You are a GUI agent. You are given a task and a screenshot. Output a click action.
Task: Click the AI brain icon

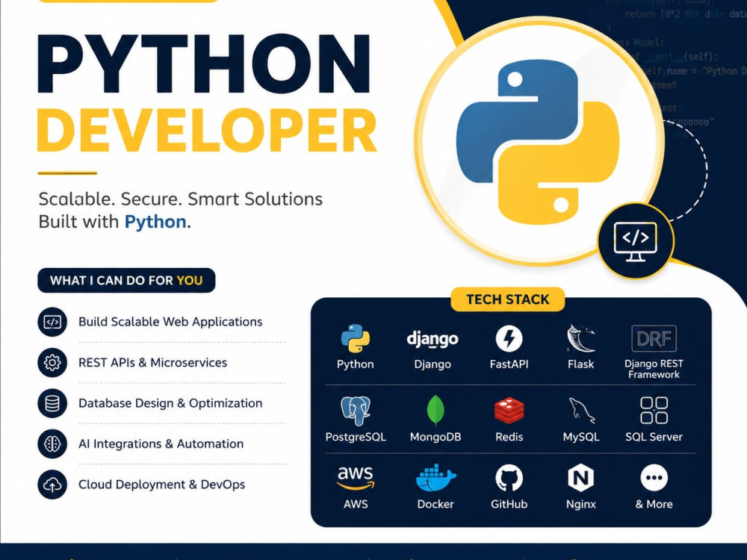52,444
